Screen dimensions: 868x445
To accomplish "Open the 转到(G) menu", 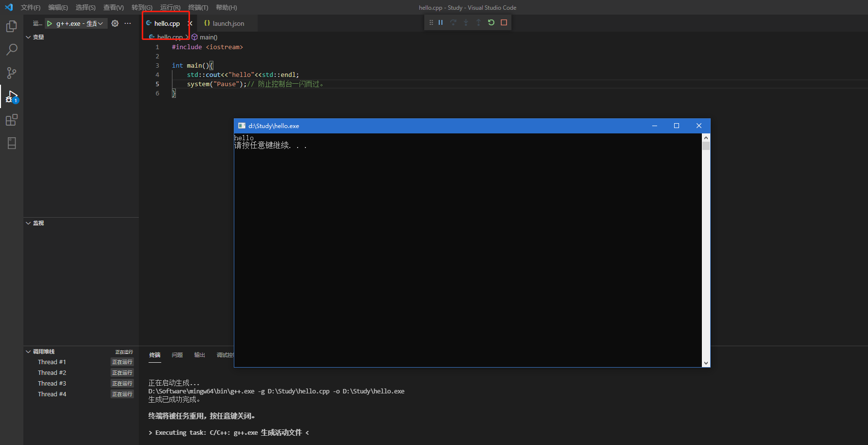I will coord(142,7).
